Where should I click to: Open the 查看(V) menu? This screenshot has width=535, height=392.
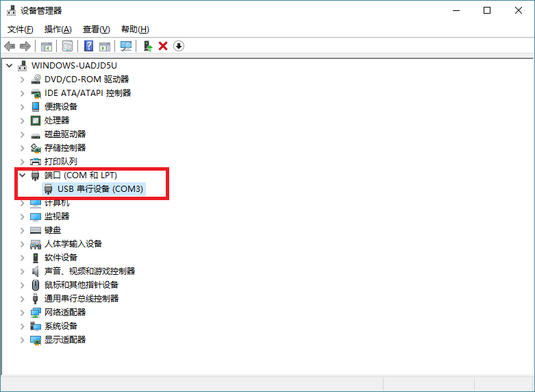(96, 29)
